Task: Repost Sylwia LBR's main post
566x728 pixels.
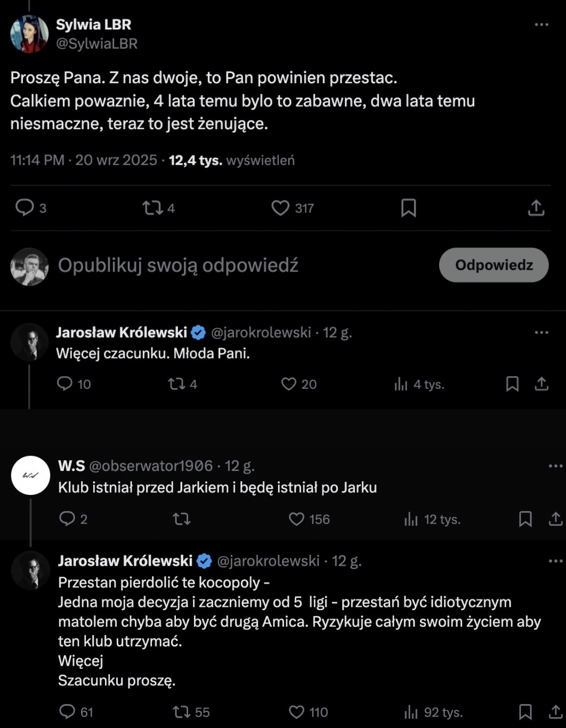Action: [x=152, y=207]
